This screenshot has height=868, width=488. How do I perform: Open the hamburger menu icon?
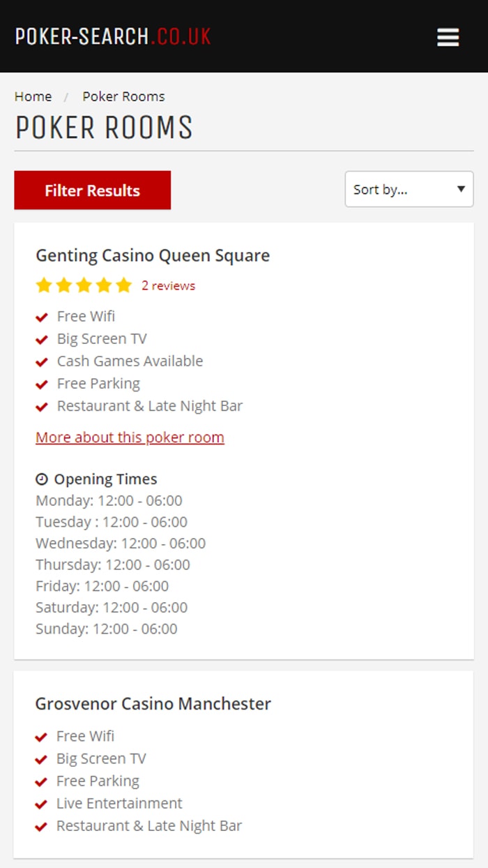448,37
